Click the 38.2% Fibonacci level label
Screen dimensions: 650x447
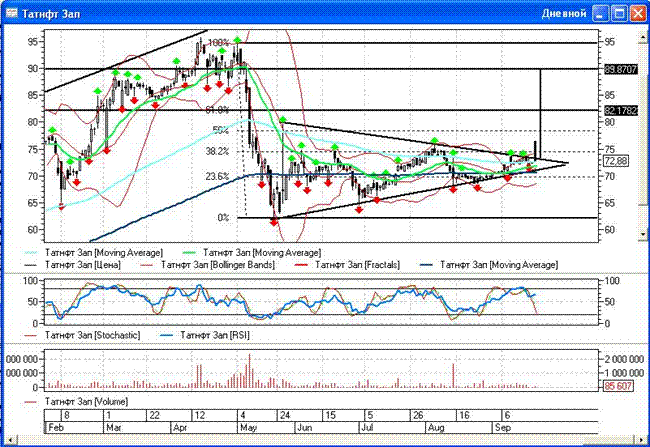217,151
